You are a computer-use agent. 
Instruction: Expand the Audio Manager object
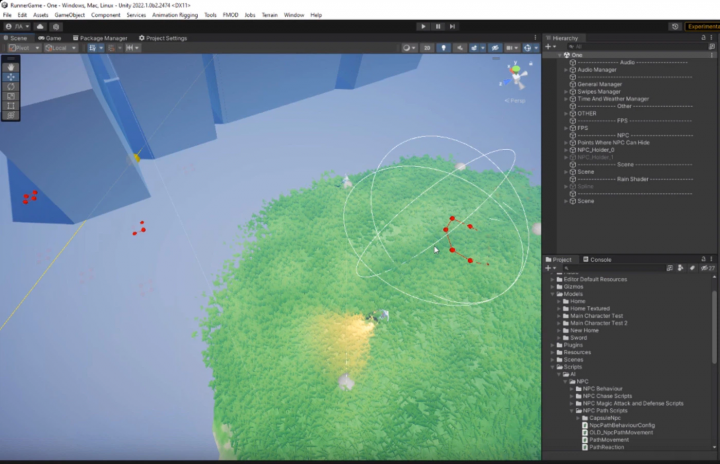click(x=566, y=70)
